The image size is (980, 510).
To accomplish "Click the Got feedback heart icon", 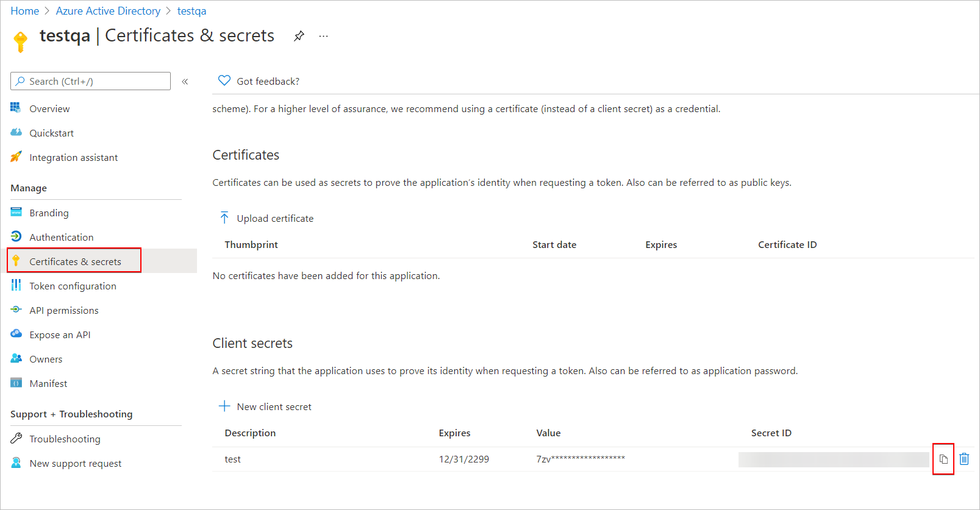I will [224, 80].
